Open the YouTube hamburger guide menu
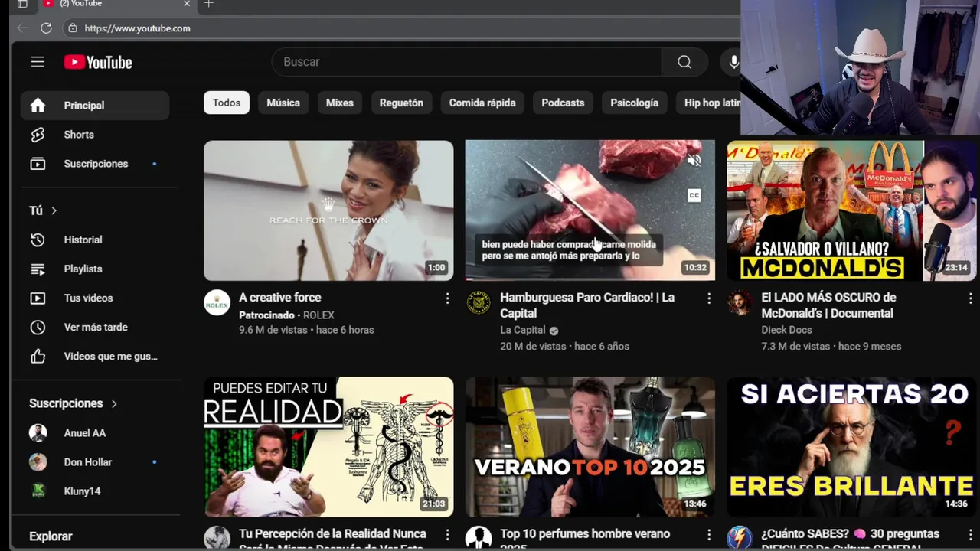Screen dimensions: 980x551 (38, 62)
